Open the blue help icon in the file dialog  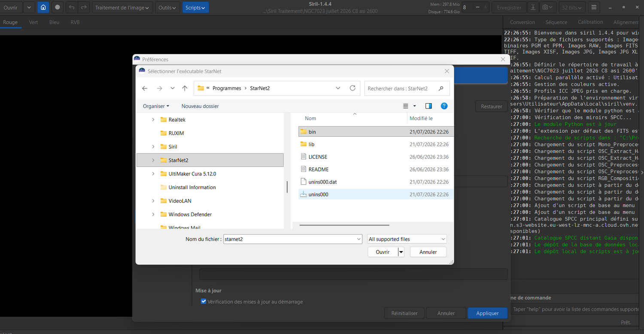coord(444,106)
